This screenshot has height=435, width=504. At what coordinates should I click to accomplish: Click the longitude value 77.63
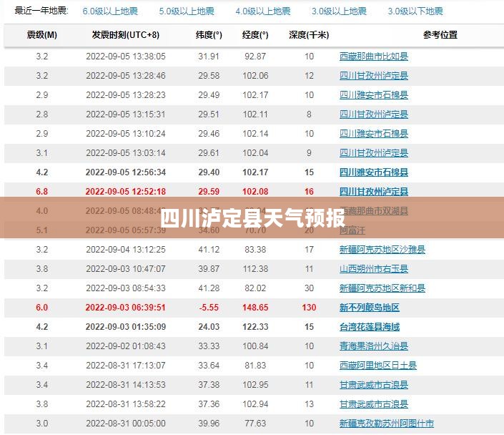255,424
